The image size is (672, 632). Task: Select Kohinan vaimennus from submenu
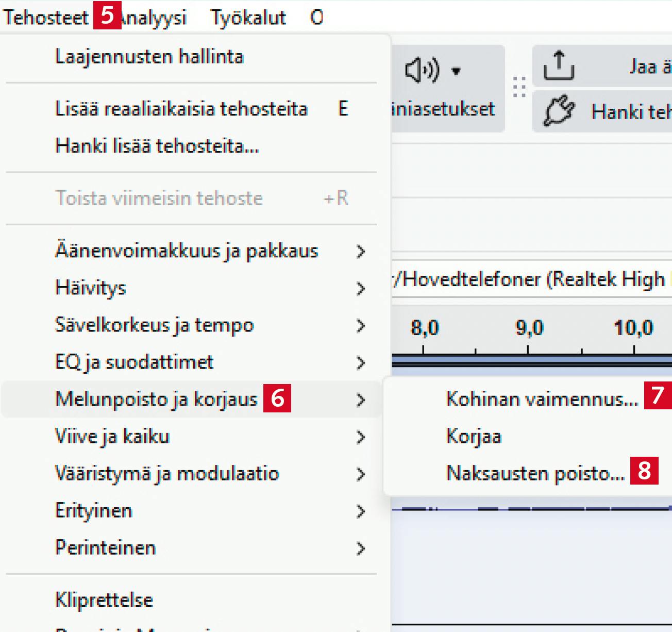(542, 399)
